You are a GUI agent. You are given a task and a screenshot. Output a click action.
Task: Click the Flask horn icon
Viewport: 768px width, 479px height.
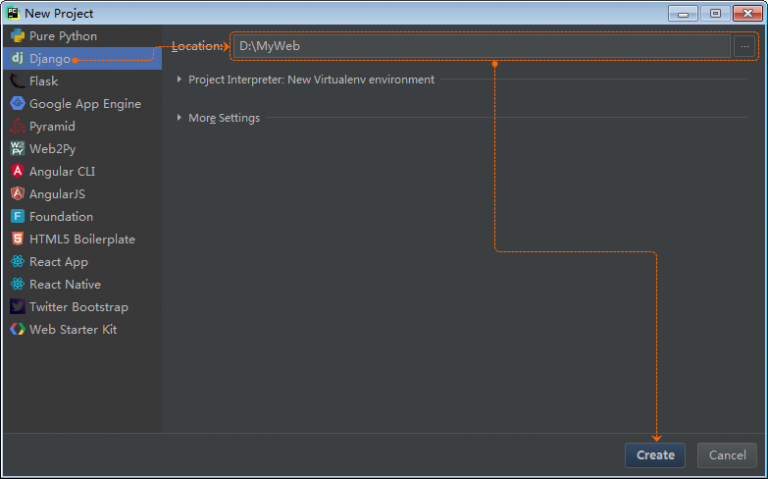17,81
